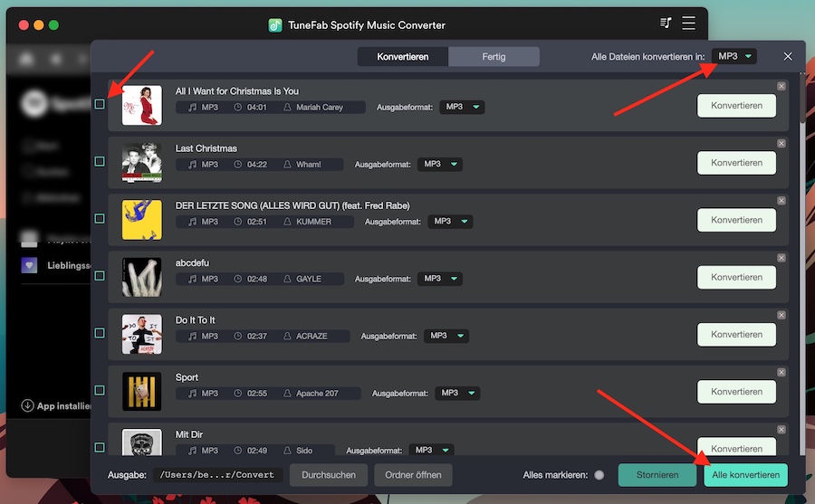
Task: Remove Last Christmas from the list
Action: coord(781,143)
